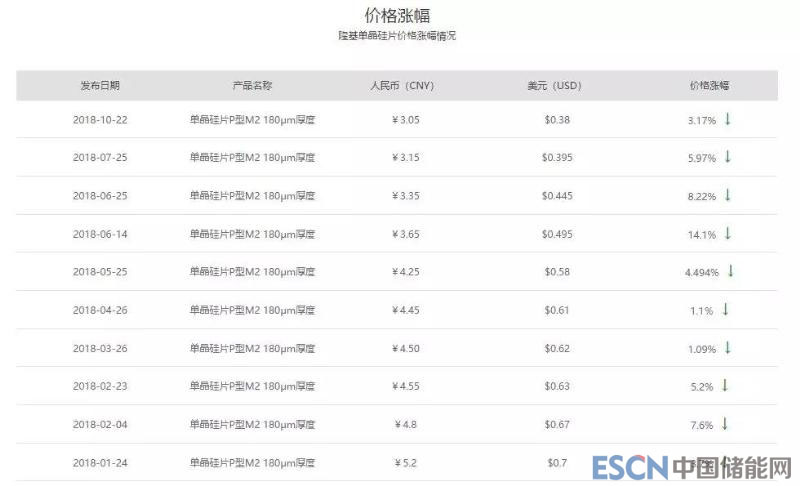Click the green arrow in the 2018-04-26 row
The image size is (800, 486).
click(725, 309)
